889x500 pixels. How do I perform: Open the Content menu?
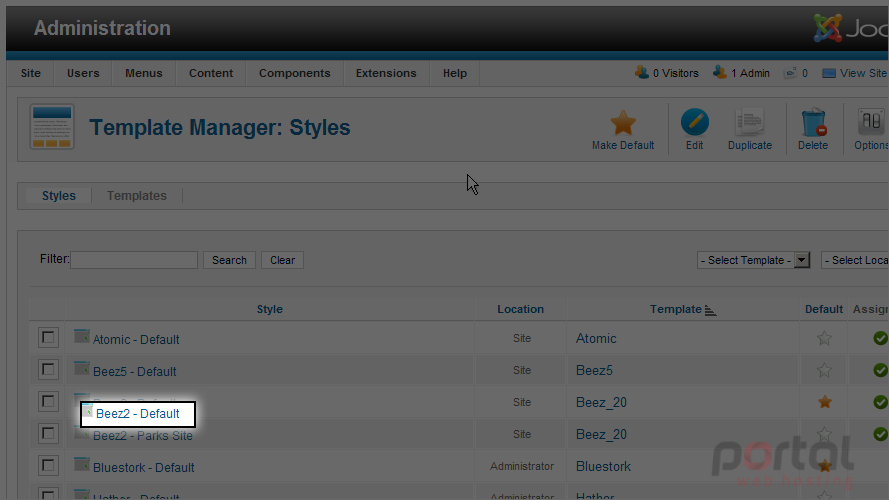(x=211, y=73)
